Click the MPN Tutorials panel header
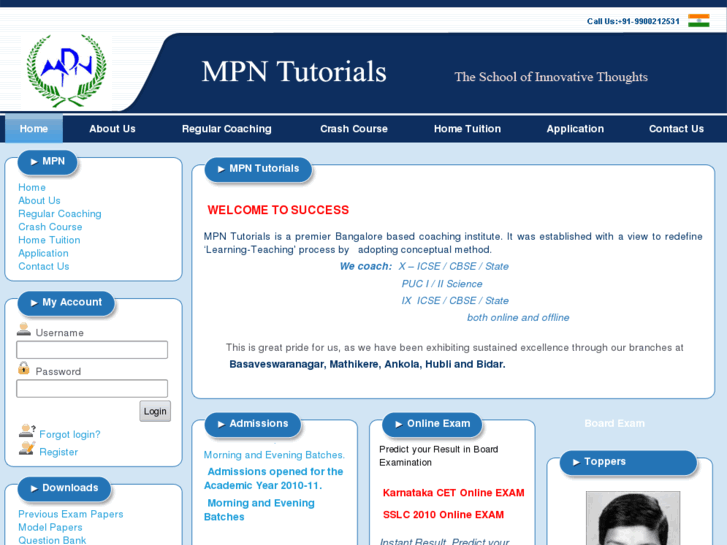Viewport: 727px width, 545px height. click(x=258, y=169)
